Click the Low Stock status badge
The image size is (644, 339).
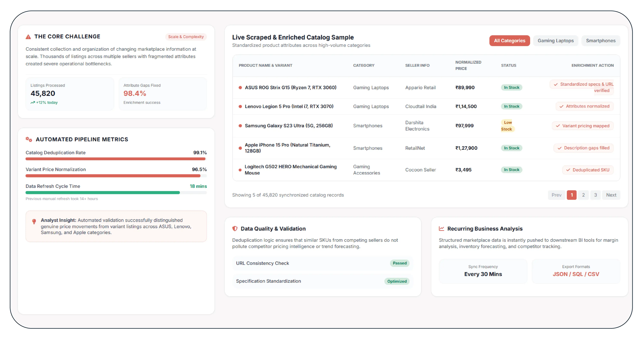coord(508,126)
